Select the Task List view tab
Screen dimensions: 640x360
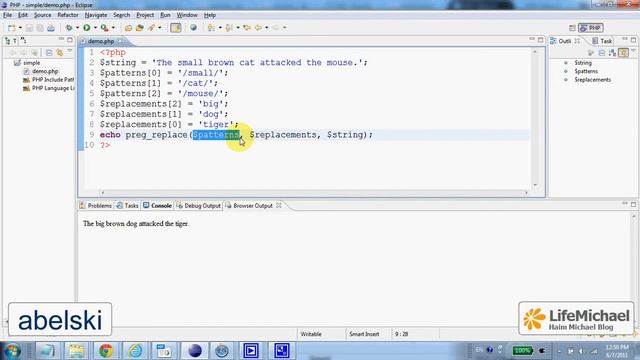pyautogui.click(x=602, y=41)
